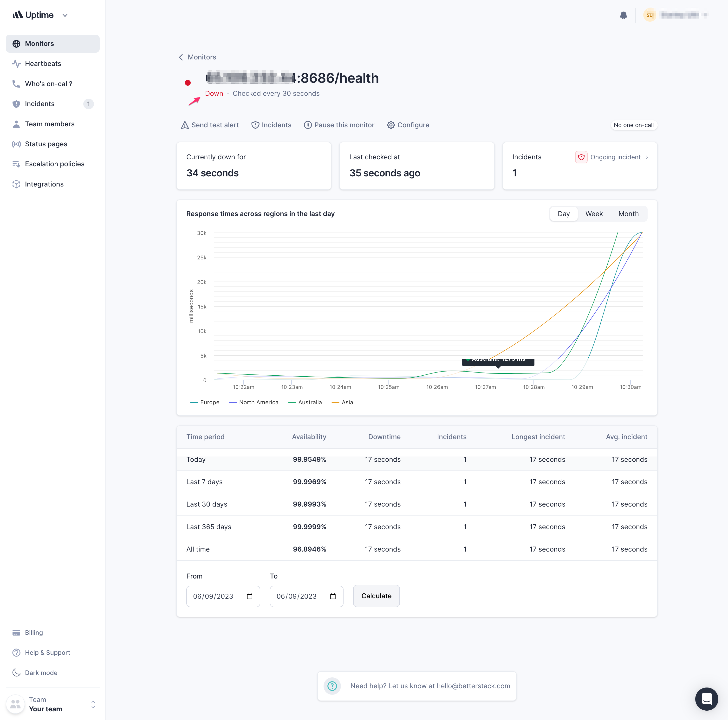Click the Status pages broadcast icon
Image resolution: width=728 pixels, height=720 pixels.
[16, 144]
